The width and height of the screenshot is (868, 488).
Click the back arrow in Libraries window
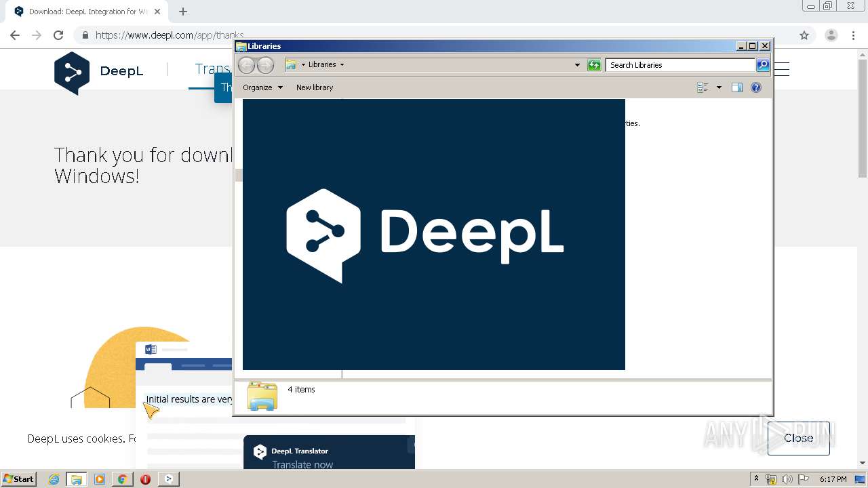(246, 65)
